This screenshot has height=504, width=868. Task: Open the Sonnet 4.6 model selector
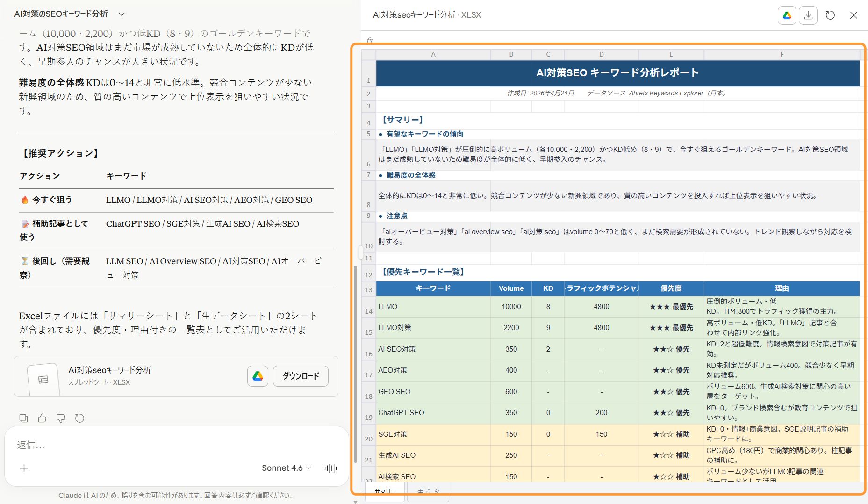pyautogui.click(x=286, y=468)
